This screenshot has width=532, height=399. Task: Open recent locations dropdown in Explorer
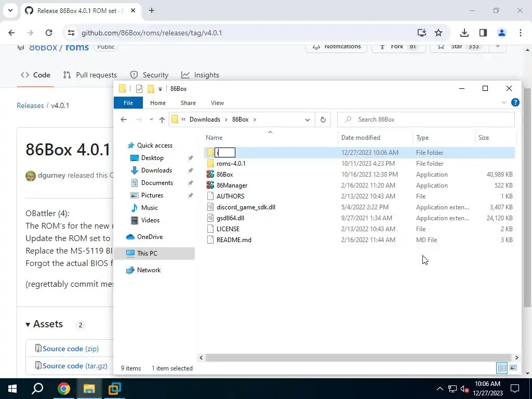151,119
